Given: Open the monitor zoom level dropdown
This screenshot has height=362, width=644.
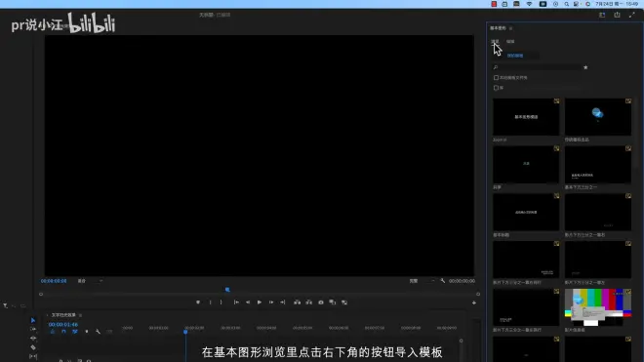Looking at the screenshot, I should coord(91,281).
